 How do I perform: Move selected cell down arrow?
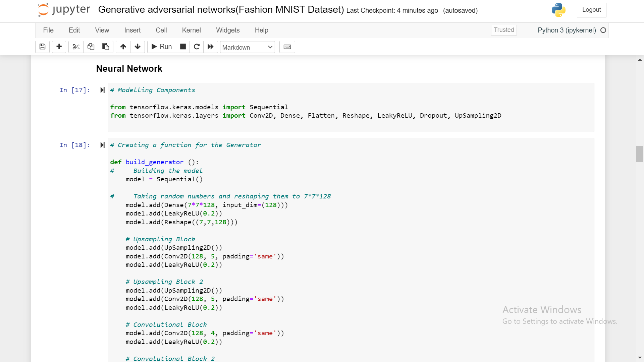tap(138, 47)
